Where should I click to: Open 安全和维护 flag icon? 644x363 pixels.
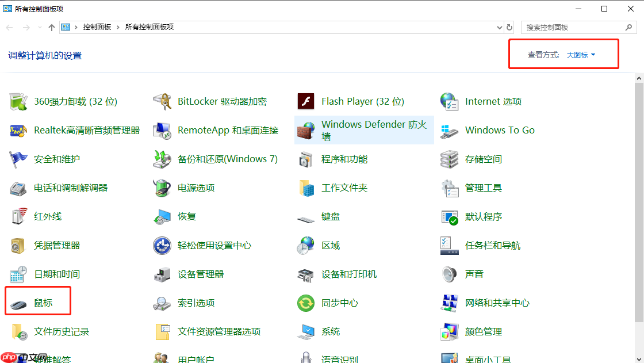click(18, 159)
